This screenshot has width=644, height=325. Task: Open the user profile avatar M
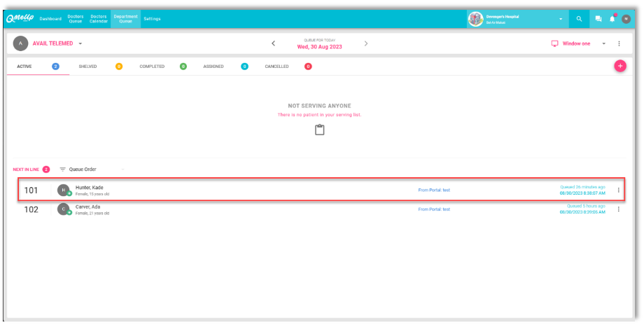(x=626, y=19)
